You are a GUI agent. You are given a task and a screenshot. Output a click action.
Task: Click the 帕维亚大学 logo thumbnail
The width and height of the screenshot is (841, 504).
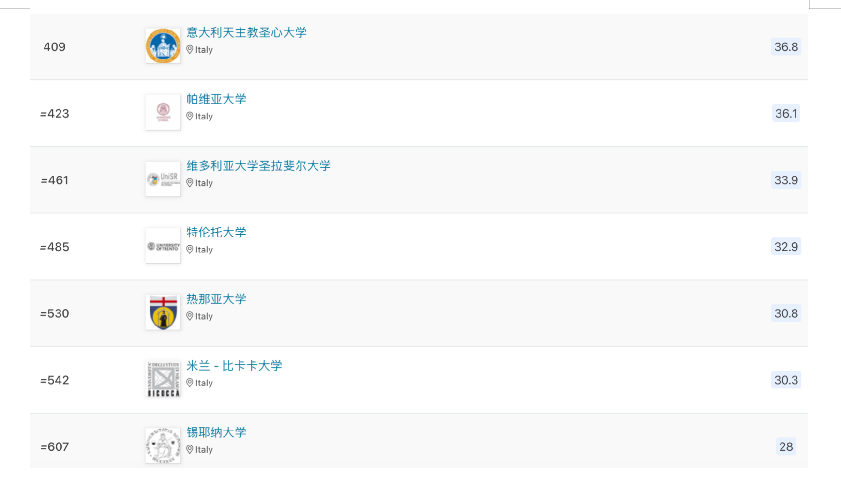click(163, 112)
